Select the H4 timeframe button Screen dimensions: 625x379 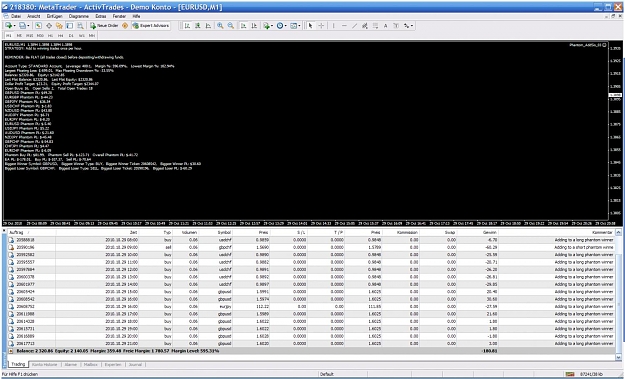point(61,35)
